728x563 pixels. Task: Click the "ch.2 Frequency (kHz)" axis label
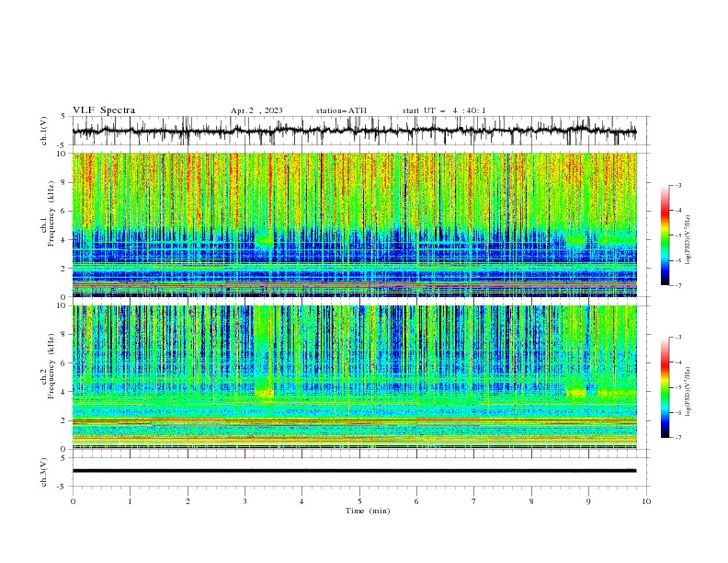pos(48,366)
